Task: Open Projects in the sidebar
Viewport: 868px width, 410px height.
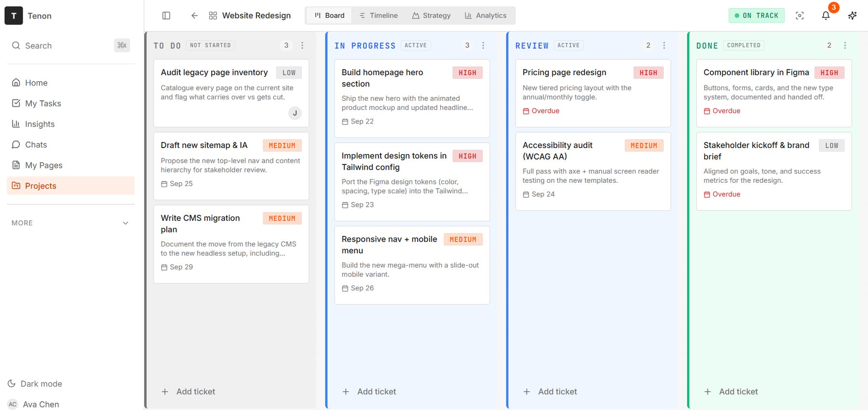Action: [x=70, y=186]
